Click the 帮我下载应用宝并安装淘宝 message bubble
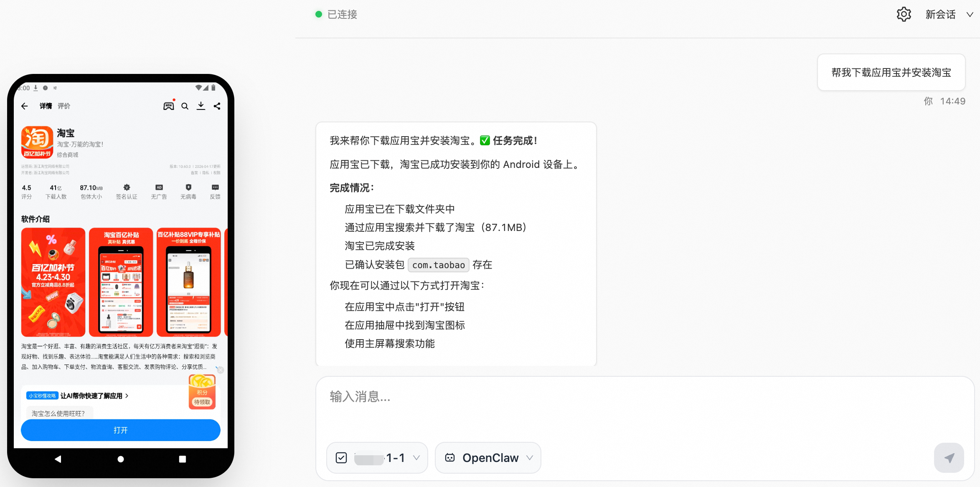This screenshot has width=980, height=487. pos(891,72)
